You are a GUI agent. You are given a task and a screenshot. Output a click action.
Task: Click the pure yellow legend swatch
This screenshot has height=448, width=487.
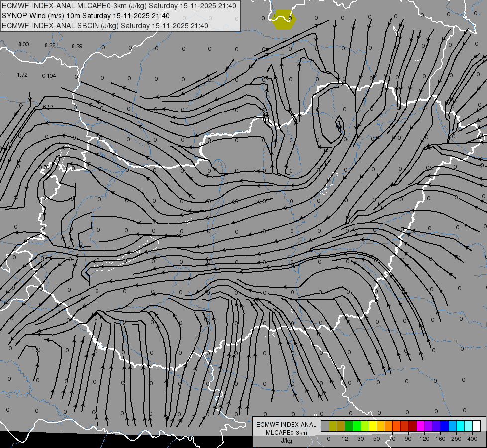pyautogui.click(x=373, y=426)
